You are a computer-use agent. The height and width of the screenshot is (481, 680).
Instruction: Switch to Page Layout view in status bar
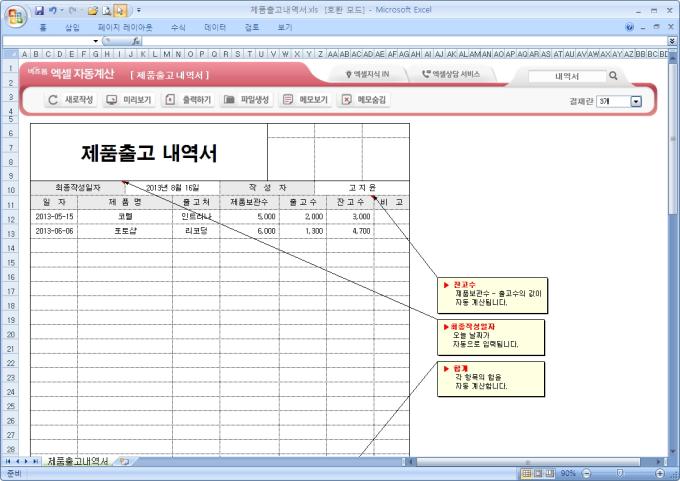coord(538,473)
